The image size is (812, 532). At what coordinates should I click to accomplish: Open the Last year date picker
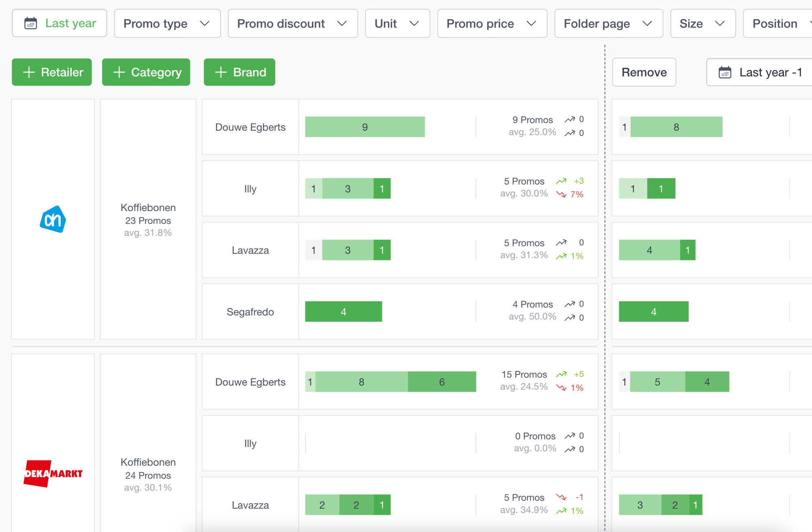tap(59, 23)
